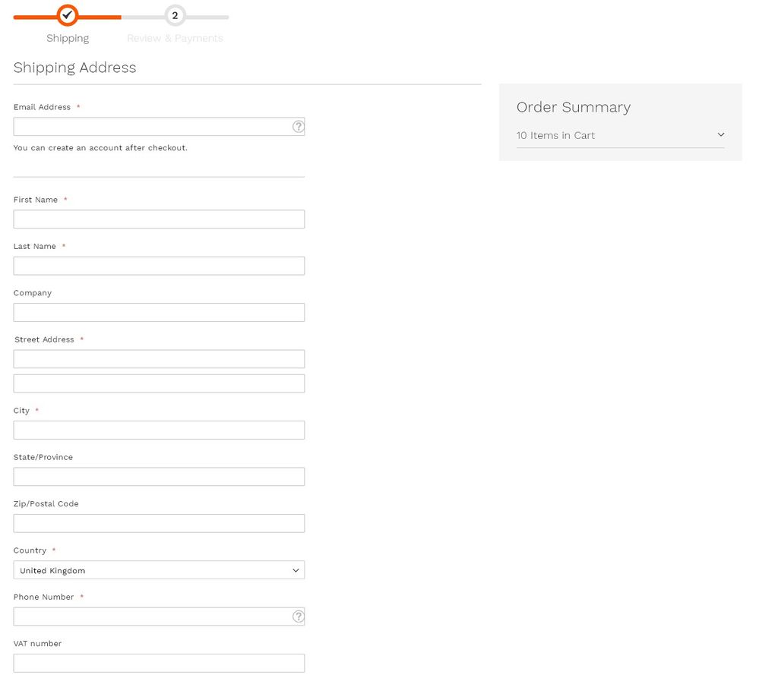Click the State/Province text field

click(x=159, y=477)
